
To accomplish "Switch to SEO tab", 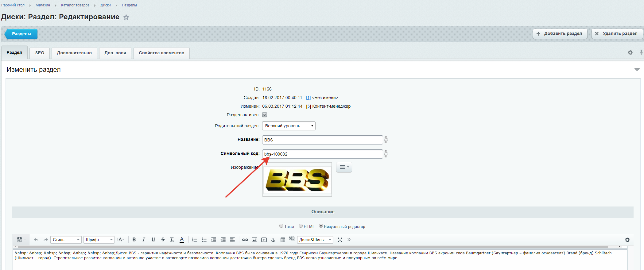I will [40, 53].
